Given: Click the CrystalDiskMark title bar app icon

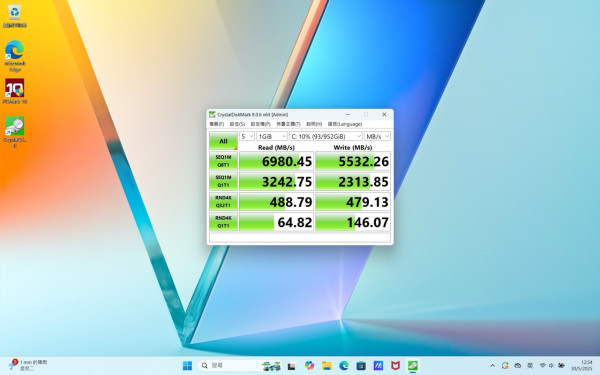Looking at the screenshot, I should click(x=212, y=114).
